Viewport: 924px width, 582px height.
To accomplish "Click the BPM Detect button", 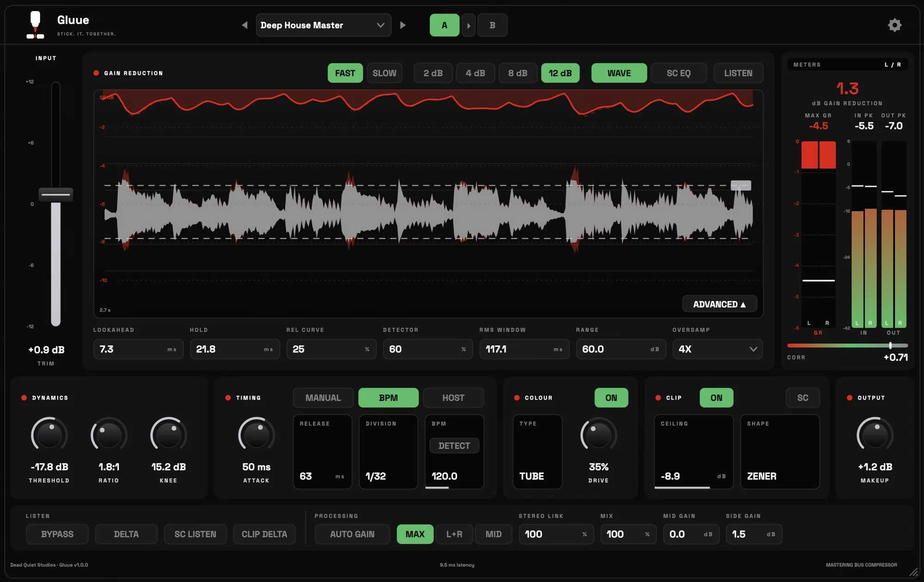I will coord(454,446).
